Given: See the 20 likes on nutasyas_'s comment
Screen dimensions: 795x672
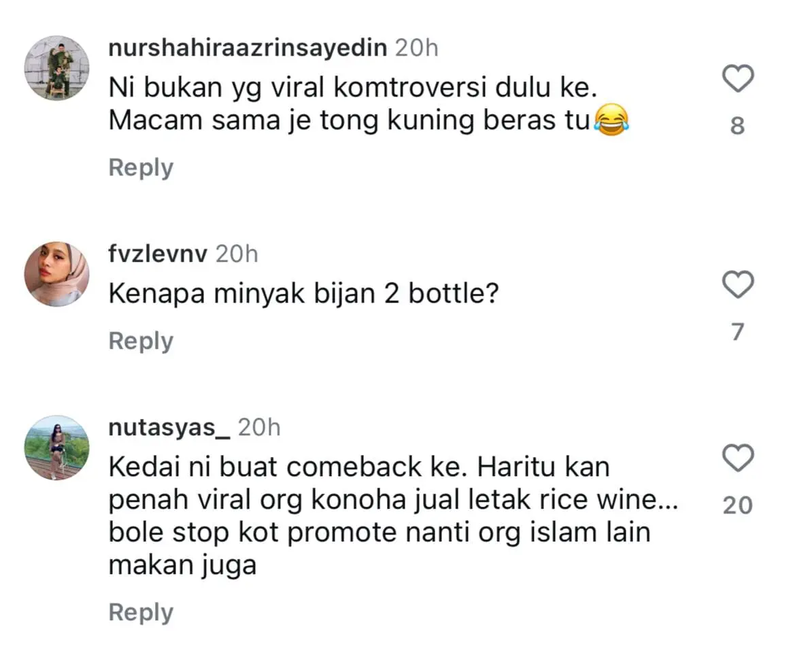Looking at the screenshot, I should coord(738,505).
